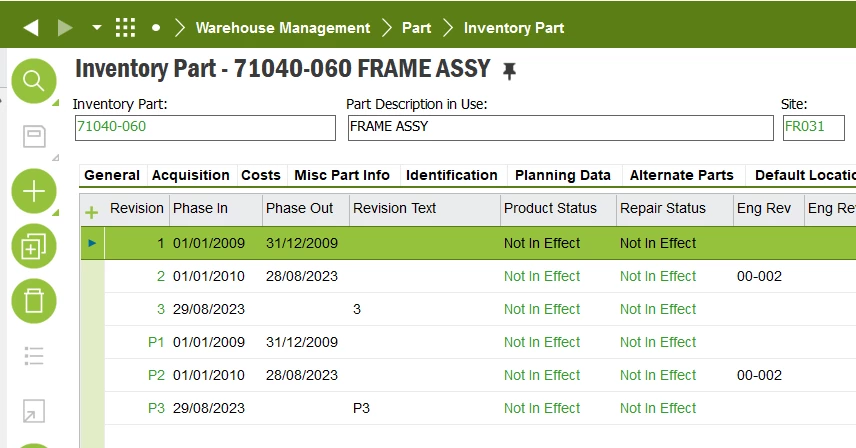
Task: Pin the Inventory Part page
Action: (x=510, y=71)
